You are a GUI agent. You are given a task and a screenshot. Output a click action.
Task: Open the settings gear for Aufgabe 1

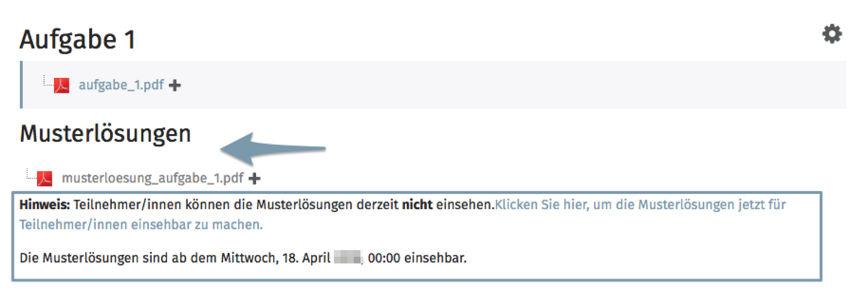pos(833,34)
